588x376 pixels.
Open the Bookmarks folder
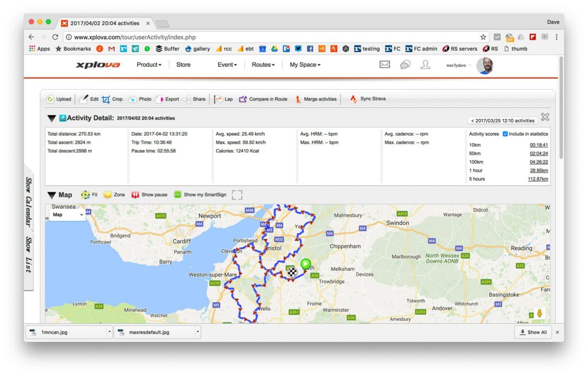[x=73, y=48]
